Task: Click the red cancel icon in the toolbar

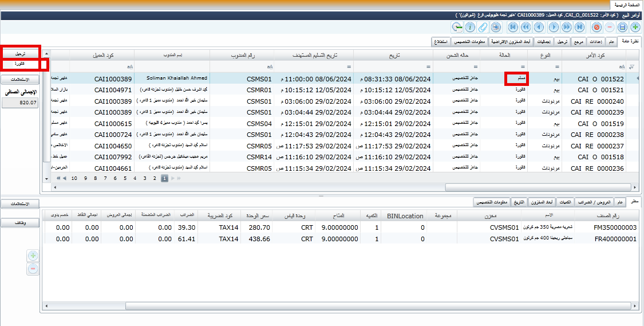Action: click(596, 27)
